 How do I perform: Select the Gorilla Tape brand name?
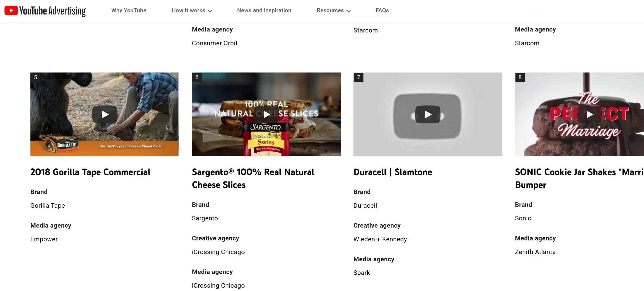(x=48, y=206)
